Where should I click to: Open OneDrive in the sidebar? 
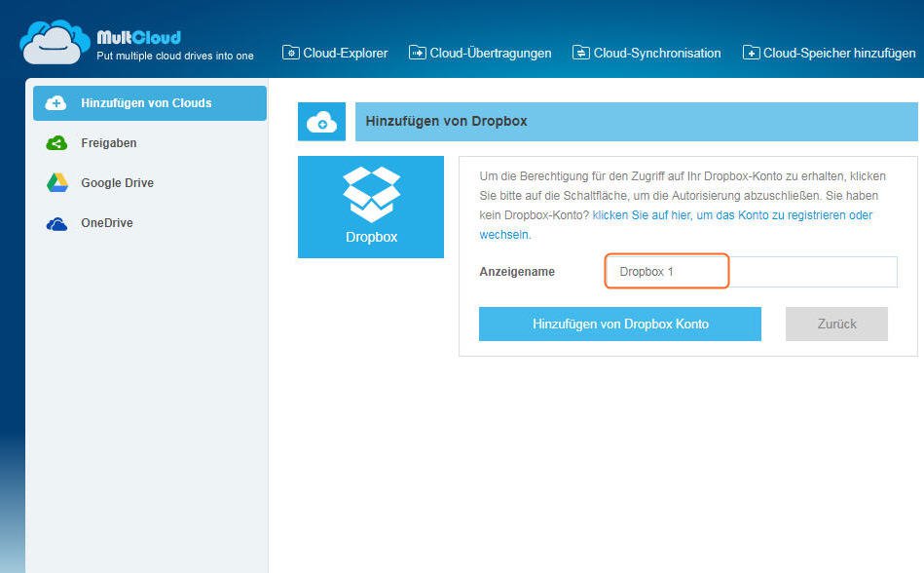coord(106,223)
